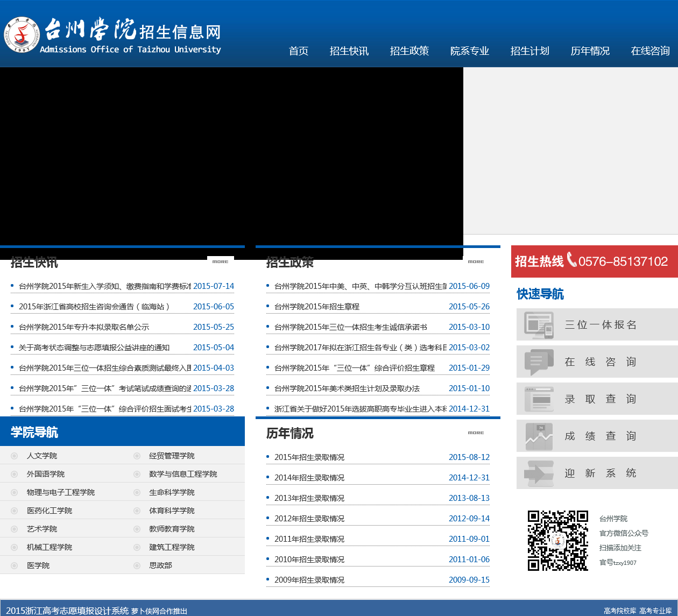Open the 成绩查询 chart icon
Viewport: 678px width, 616px height.
tap(539, 436)
